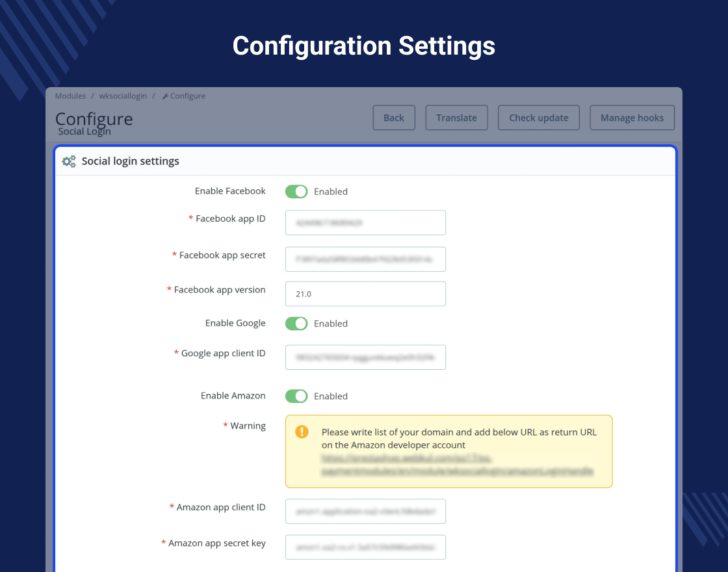Screen dimensions: 728x572
Task: Click the Social login settings gears icon
Action: click(x=68, y=161)
